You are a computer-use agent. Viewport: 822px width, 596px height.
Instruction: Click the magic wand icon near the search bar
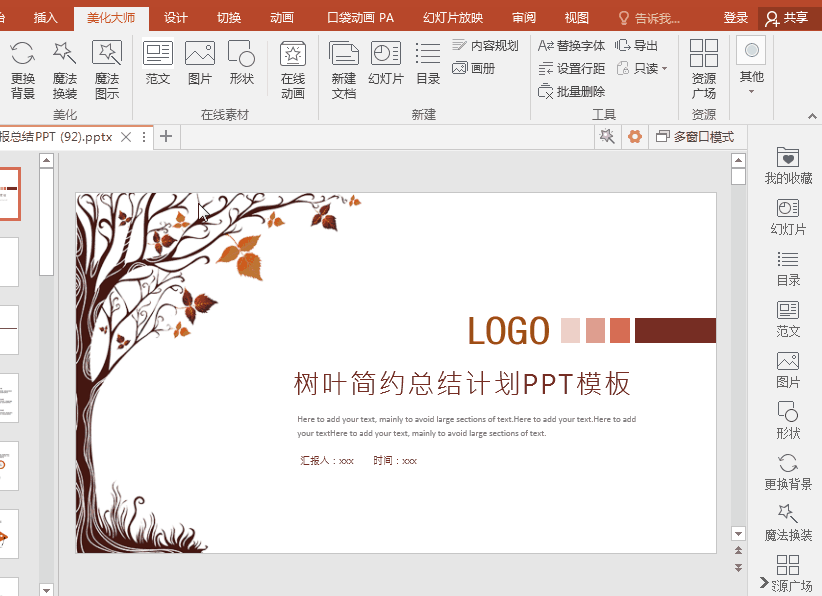pos(607,136)
